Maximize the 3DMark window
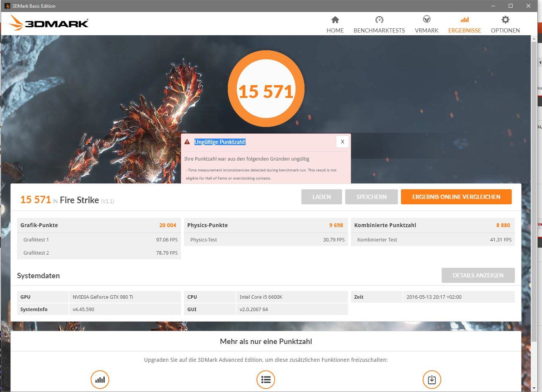The width and height of the screenshot is (542, 392). pyautogui.click(x=511, y=6)
